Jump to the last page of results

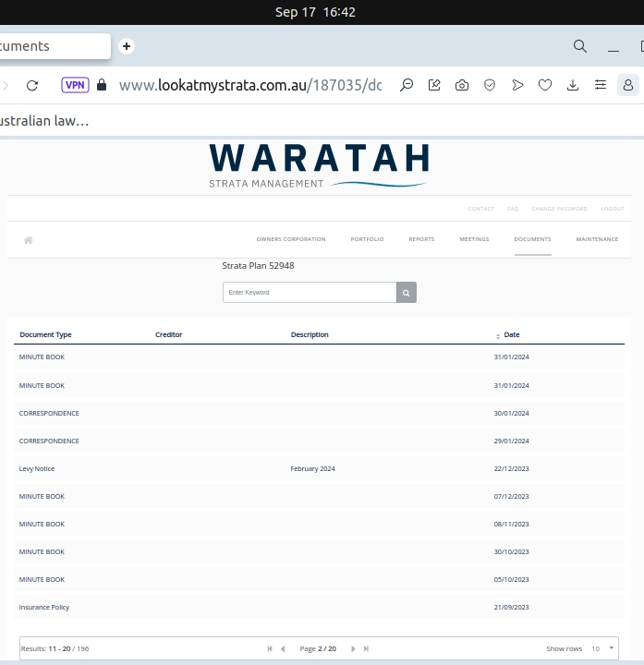[367, 649]
